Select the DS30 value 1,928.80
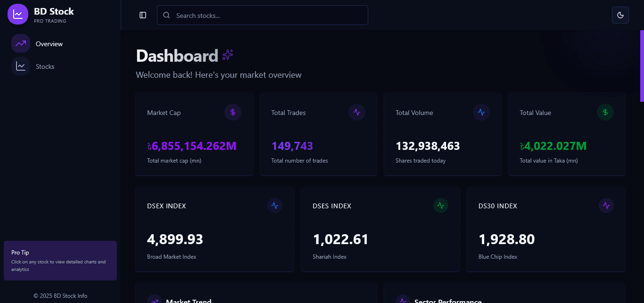 point(506,239)
